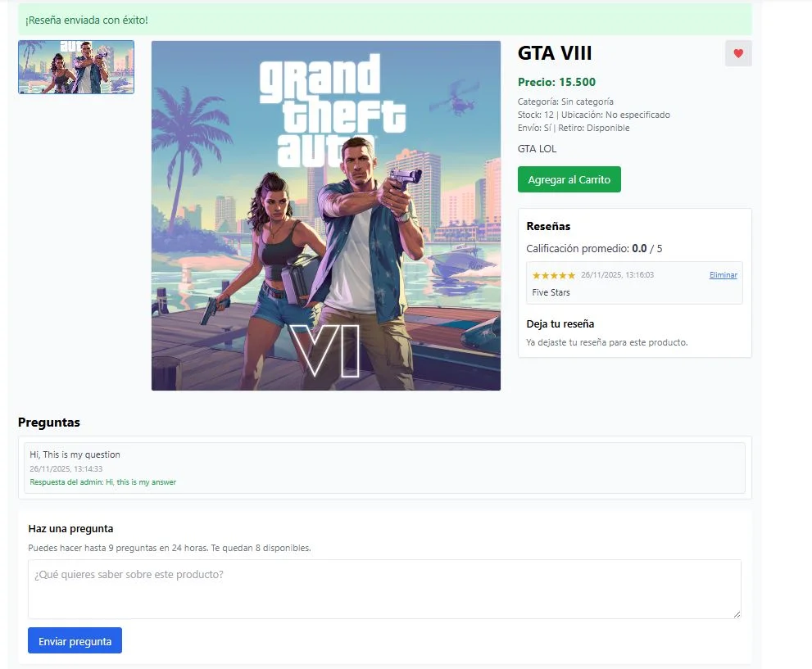Add product with Agregar al Carrito
Image resolution: width=812 pixels, height=669 pixels.
click(x=569, y=179)
